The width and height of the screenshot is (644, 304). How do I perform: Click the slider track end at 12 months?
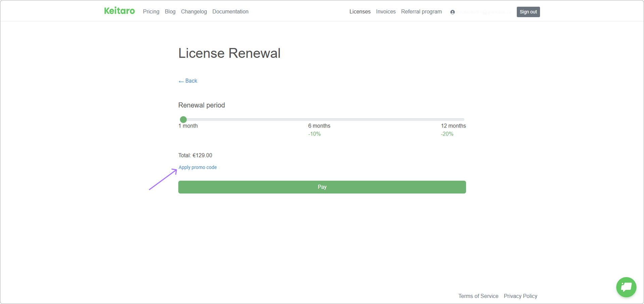click(463, 119)
